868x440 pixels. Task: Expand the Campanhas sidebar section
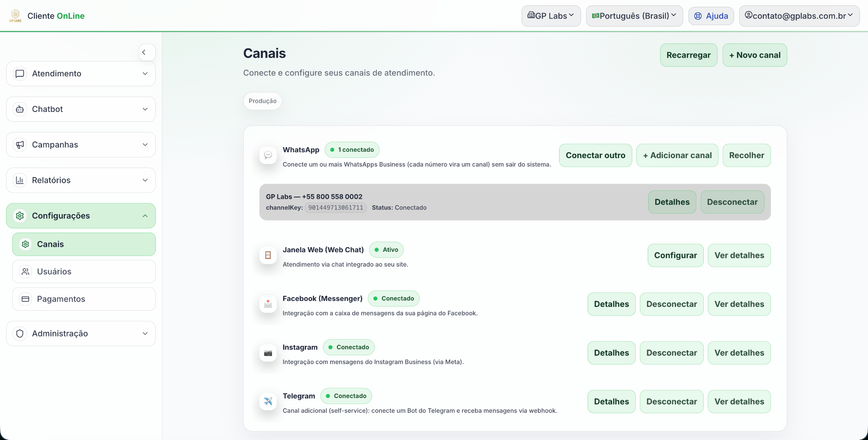point(81,145)
